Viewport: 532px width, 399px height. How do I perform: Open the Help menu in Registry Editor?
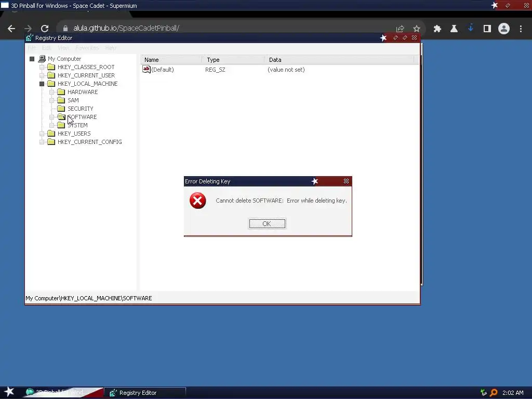click(110, 48)
